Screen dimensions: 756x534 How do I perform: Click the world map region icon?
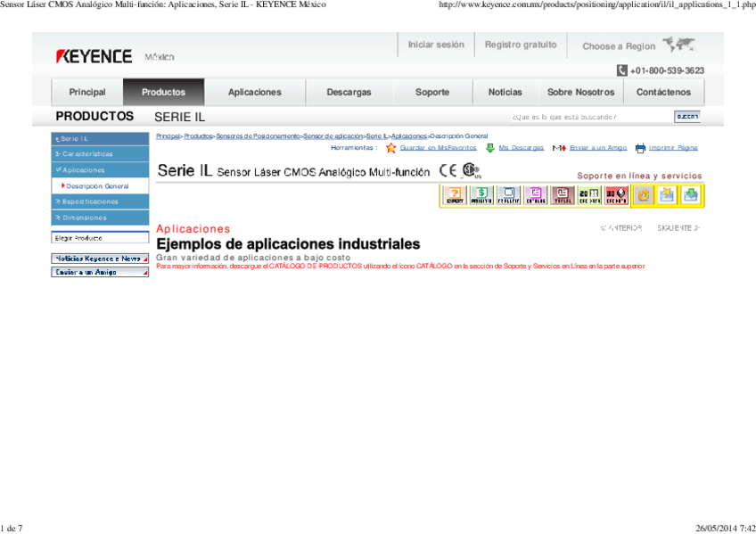point(678,45)
